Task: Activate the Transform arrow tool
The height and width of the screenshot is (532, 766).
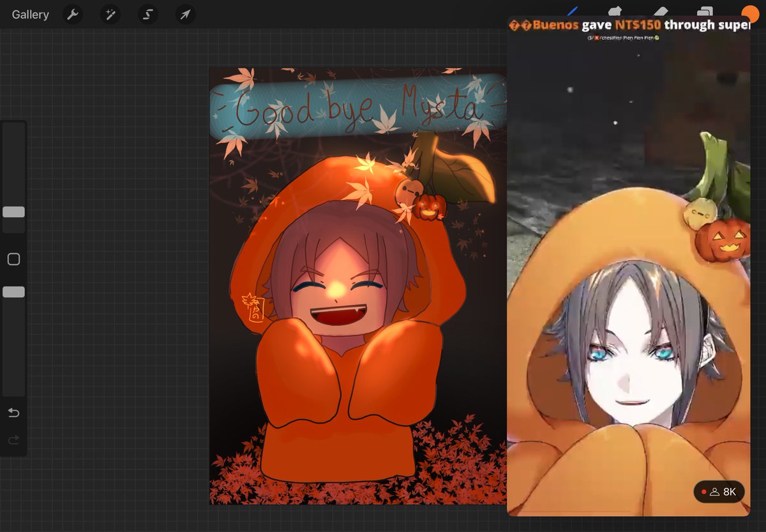Action: tap(185, 14)
